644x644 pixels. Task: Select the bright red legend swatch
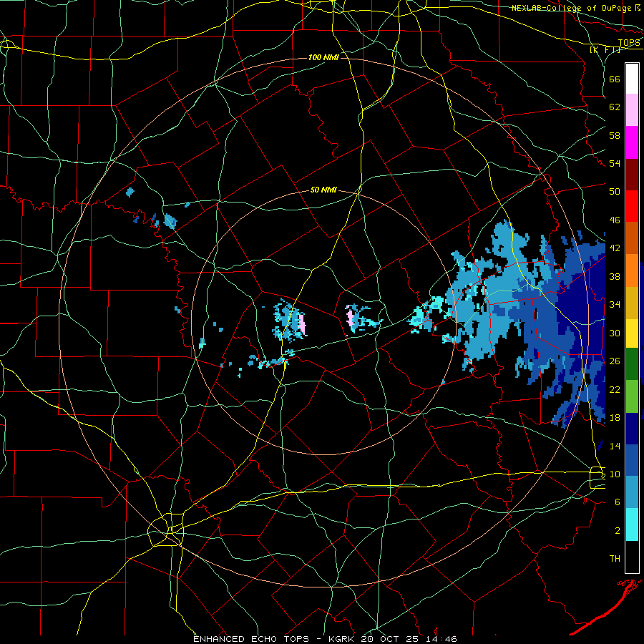coord(632,206)
